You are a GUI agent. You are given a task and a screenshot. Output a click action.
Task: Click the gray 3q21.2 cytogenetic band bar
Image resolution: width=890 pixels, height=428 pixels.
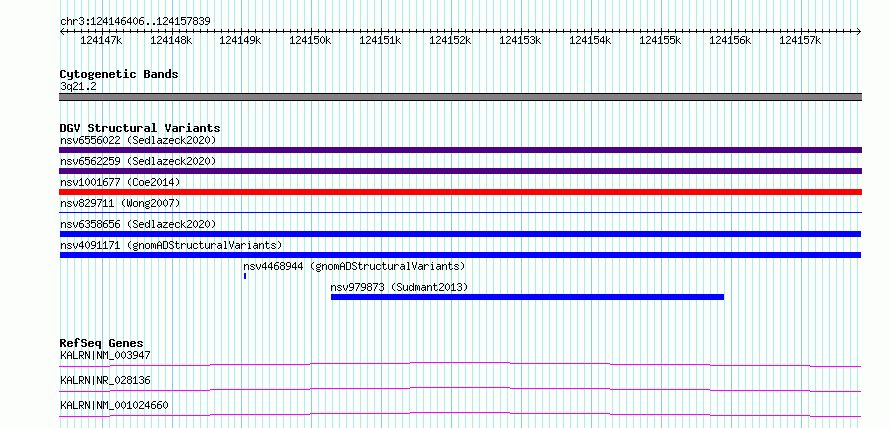[460, 97]
